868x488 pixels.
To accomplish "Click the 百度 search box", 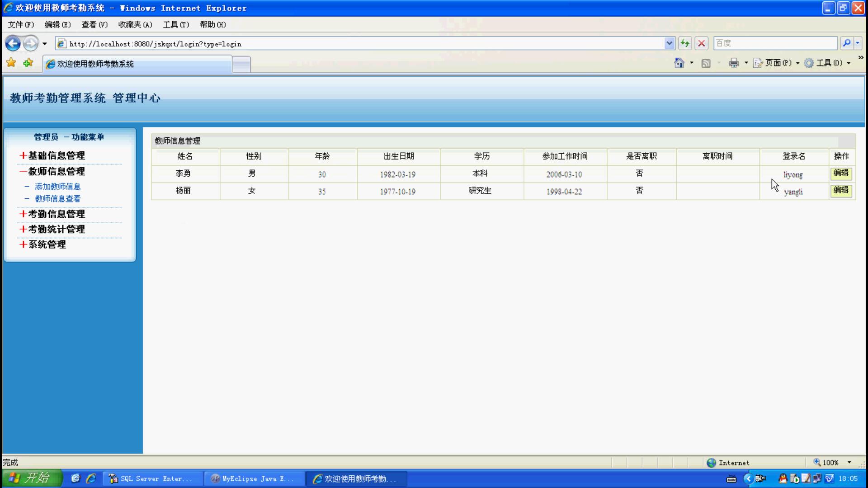I will pos(775,43).
